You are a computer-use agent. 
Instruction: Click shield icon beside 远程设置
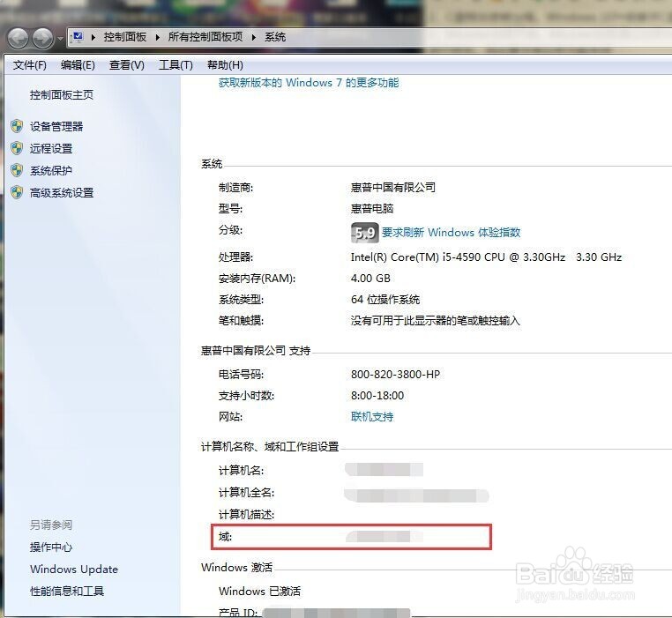[x=17, y=148]
